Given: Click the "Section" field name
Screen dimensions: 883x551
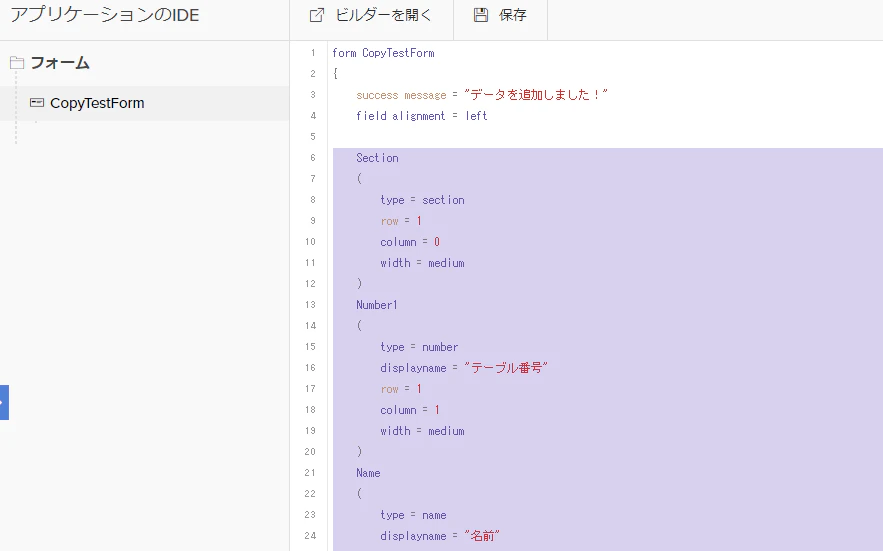Looking at the screenshot, I should click(x=377, y=158).
